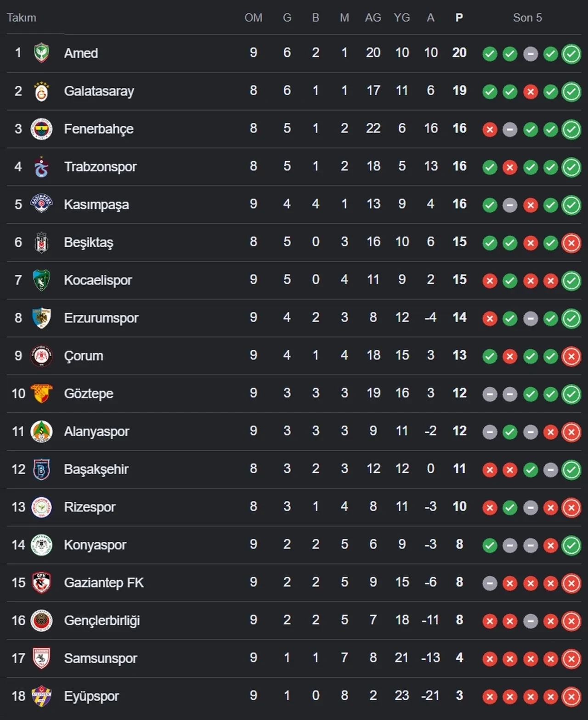Screen dimensions: 588x720
Task: Click the Beşiktaş club logo
Action: tap(41, 242)
